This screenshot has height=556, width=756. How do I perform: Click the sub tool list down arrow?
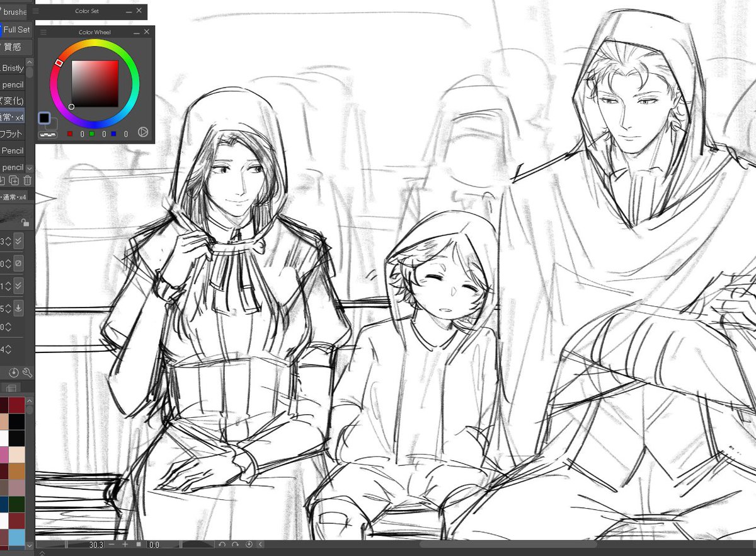[29, 168]
